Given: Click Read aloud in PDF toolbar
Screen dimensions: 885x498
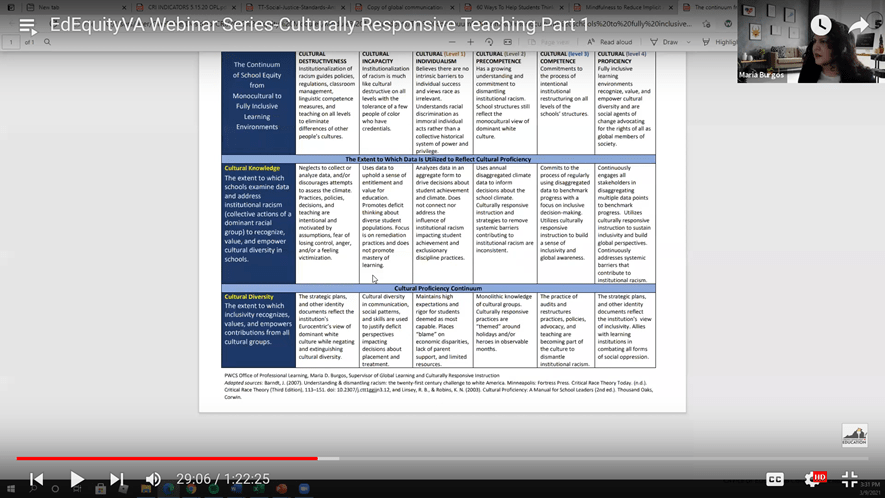Looking at the screenshot, I should (610, 42).
